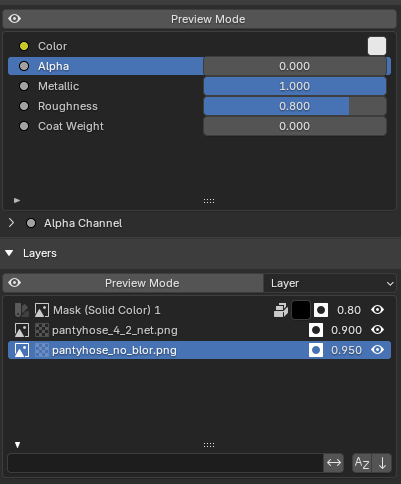Click the pantyhose_4_2_net.png layer type icon
Image resolution: width=401 pixels, height=484 pixels.
tap(22, 330)
